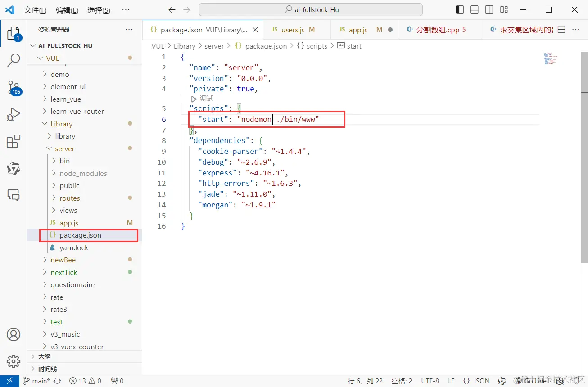Open the Accounts icon
588x387 pixels.
[x=14, y=334]
